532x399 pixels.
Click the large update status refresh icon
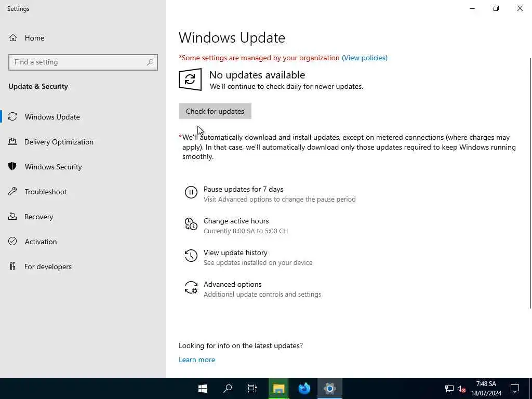[x=190, y=79]
